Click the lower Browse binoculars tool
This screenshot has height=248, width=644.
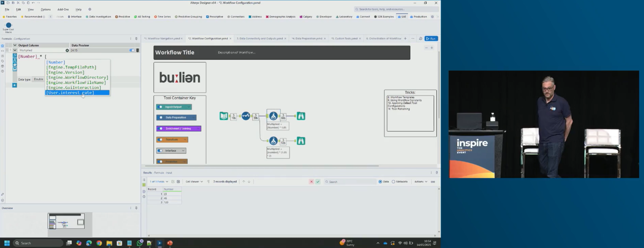[301, 141]
